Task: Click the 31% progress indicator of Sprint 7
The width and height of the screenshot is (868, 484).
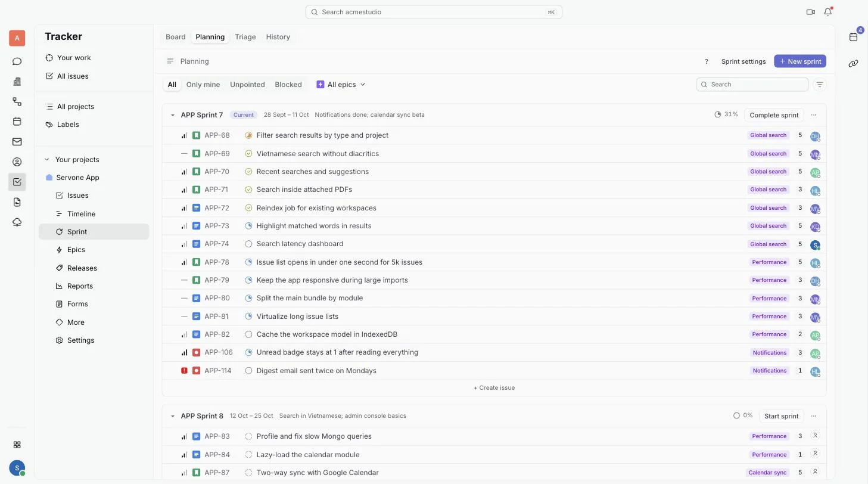Action: click(726, 114)
